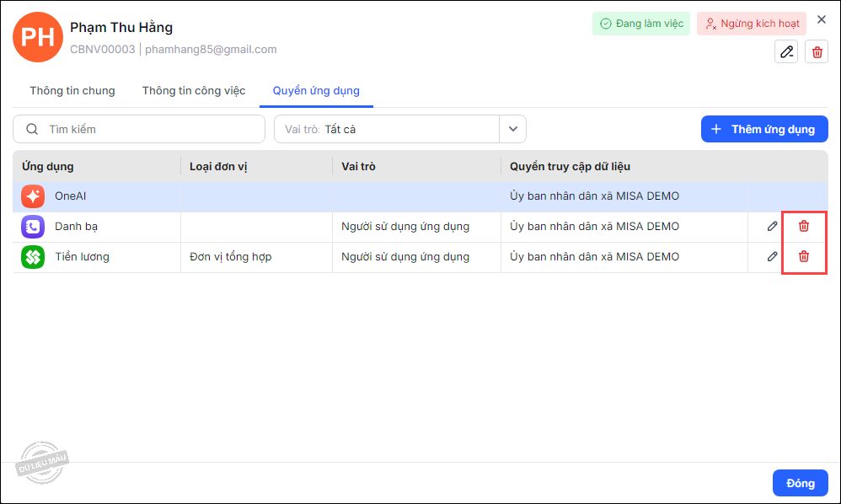Click the PH user avatar
841x504 pixels.
pos(37,37)
